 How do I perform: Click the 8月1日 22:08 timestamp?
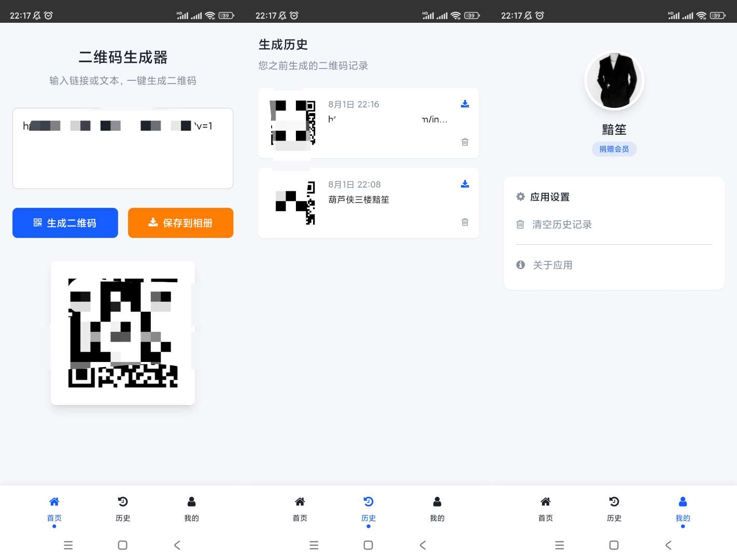pos(355,185)
